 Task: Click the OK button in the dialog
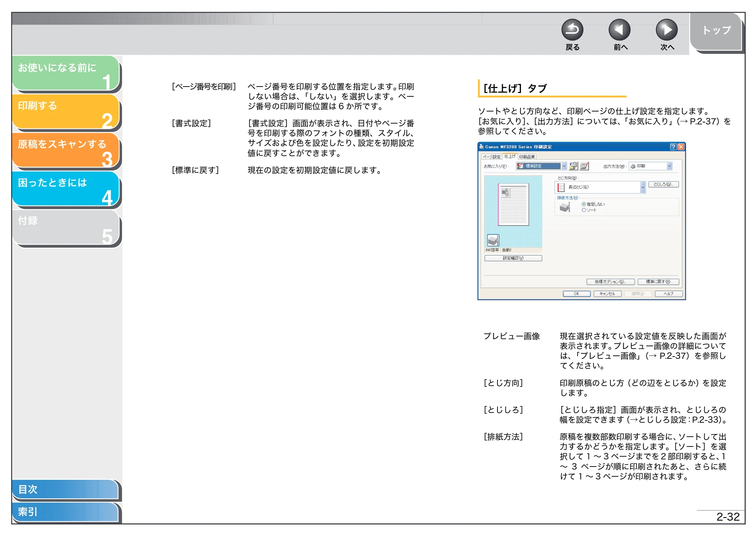[576, 294]
